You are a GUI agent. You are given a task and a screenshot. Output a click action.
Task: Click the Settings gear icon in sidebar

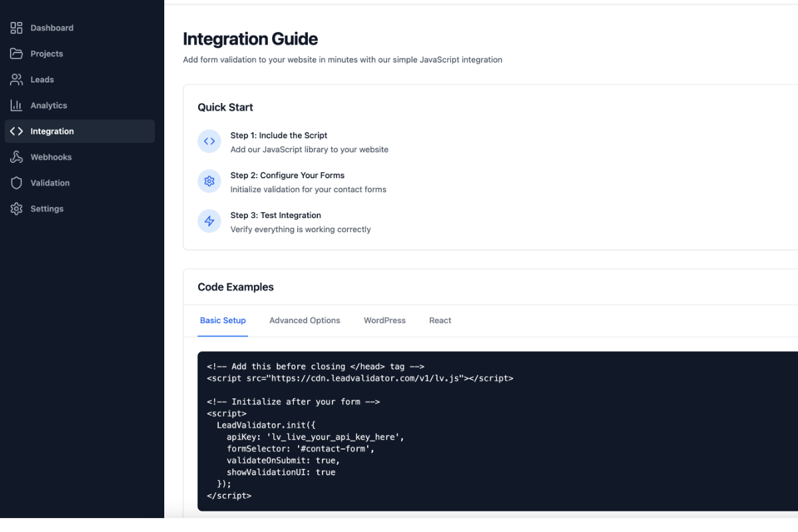(x=17, y=209)
